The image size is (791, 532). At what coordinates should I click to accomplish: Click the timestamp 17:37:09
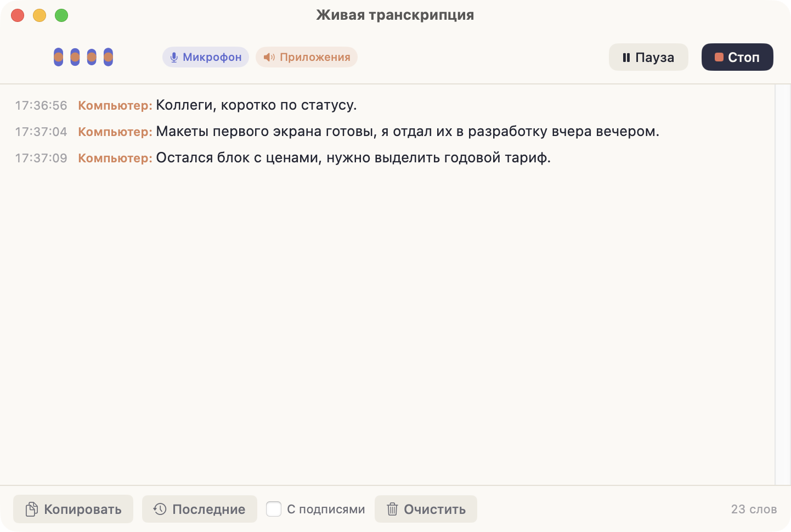41,158
